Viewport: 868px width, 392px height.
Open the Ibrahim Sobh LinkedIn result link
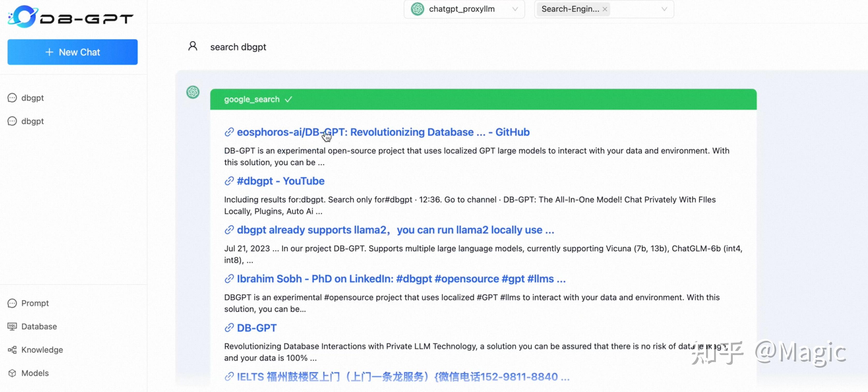(x=401, y=278)
